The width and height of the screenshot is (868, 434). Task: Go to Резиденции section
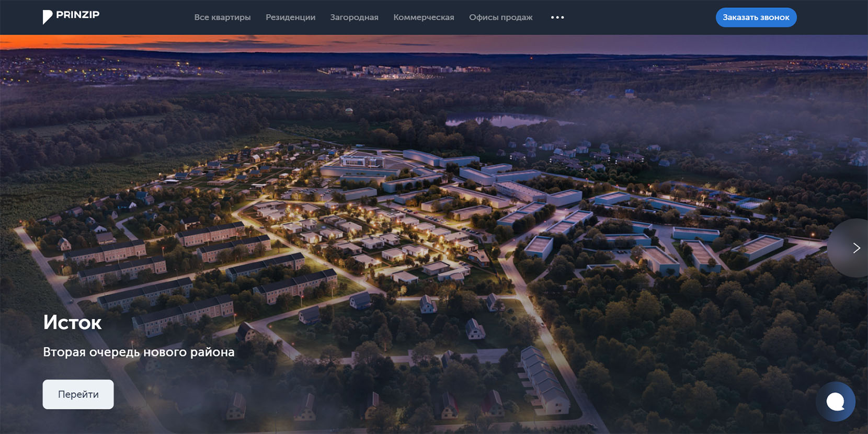click(x=290, y=17)
